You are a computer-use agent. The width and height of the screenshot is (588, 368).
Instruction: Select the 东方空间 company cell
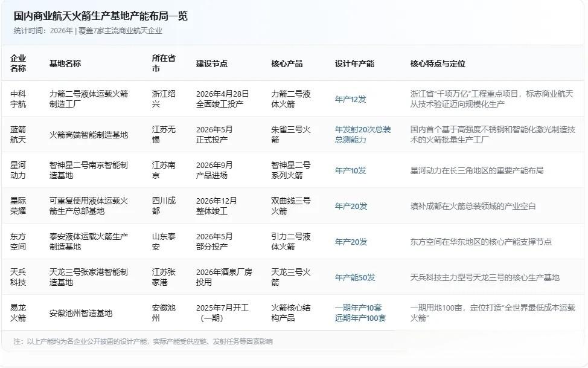[x=18, y=242]
